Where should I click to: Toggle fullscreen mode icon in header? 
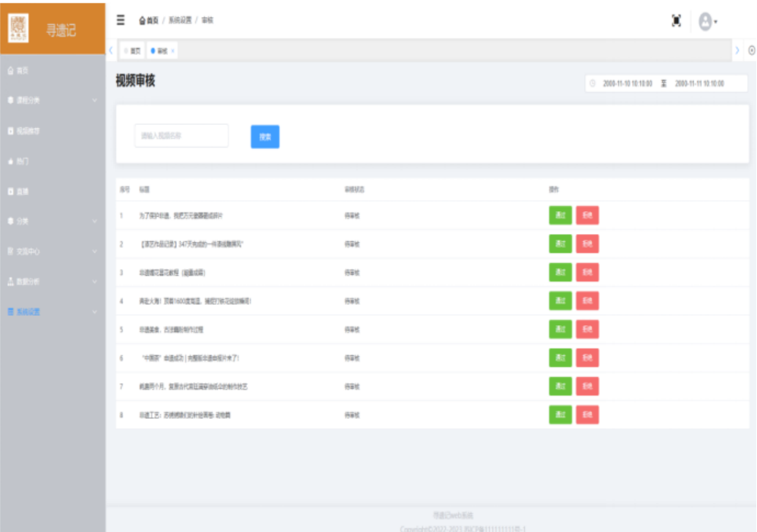[676, 22]
